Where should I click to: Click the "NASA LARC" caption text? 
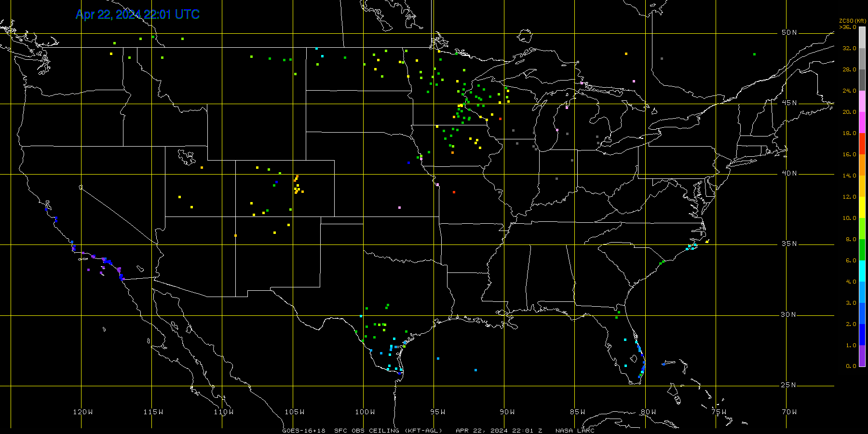(575, 431)
